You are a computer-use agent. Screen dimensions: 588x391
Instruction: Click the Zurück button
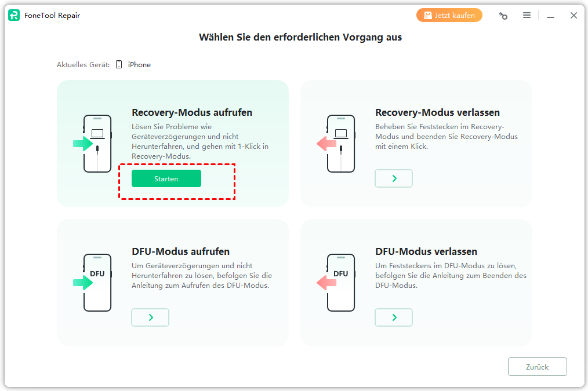[x=538, y=367]
